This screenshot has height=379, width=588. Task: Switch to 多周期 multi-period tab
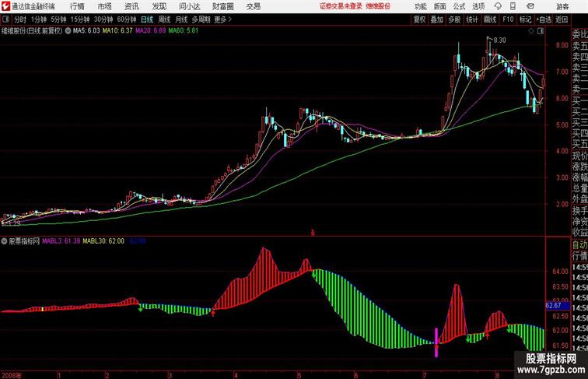[x=201, y=19]
